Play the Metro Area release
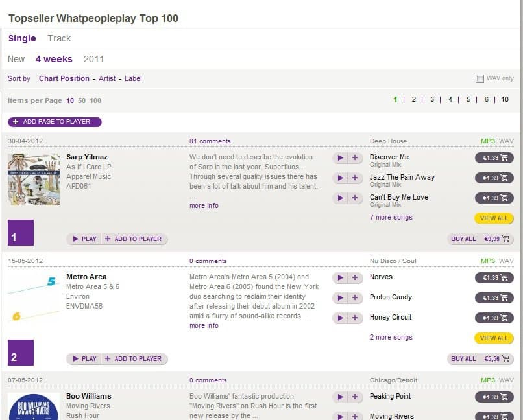 (84, 358)
